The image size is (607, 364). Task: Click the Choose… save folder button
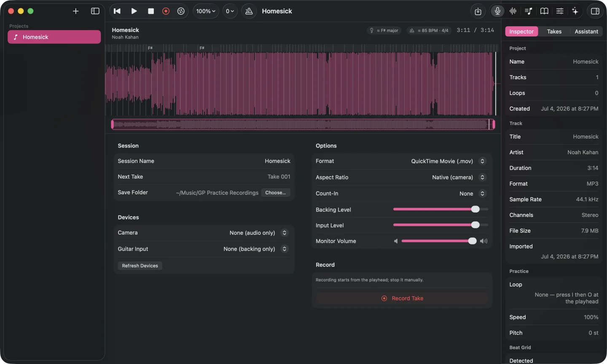[x=276, y=193]
